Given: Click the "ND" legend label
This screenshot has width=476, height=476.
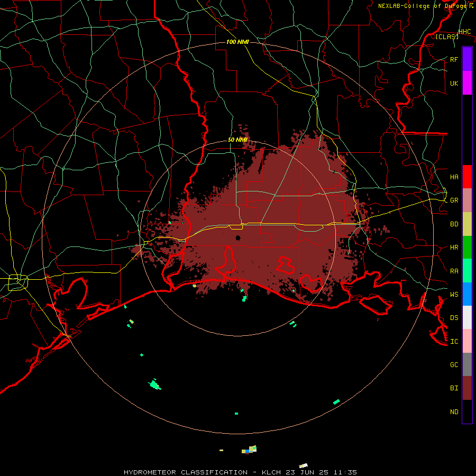Looking at the screenshot, I should 454,412.
